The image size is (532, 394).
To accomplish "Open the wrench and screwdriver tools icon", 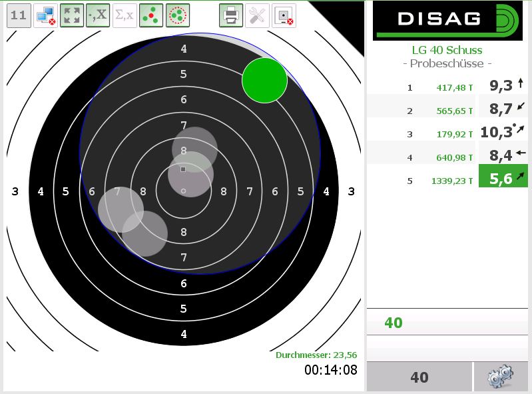I will click(x=258, y=15).
